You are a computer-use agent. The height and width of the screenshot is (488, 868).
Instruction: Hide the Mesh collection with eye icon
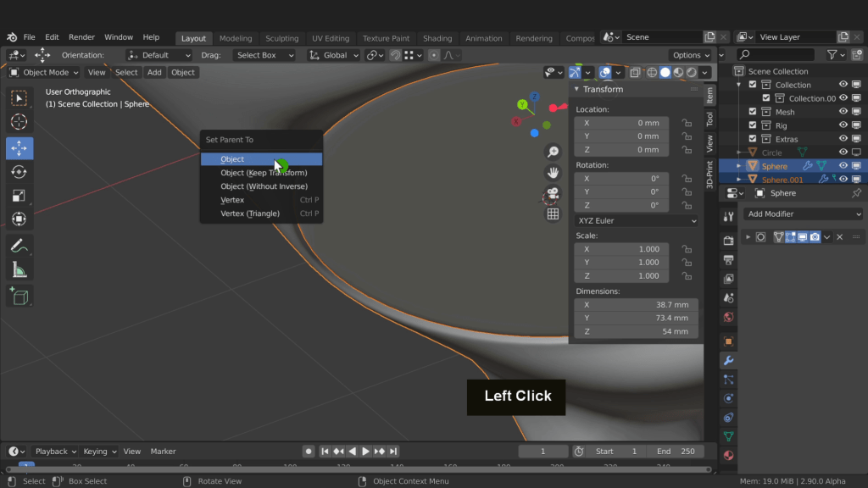(843, 112)
